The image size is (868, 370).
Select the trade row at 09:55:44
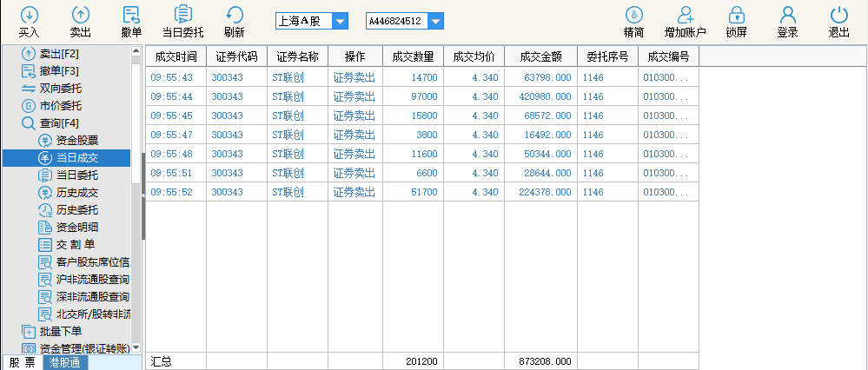pyautogui.click(x=422, y=96)
